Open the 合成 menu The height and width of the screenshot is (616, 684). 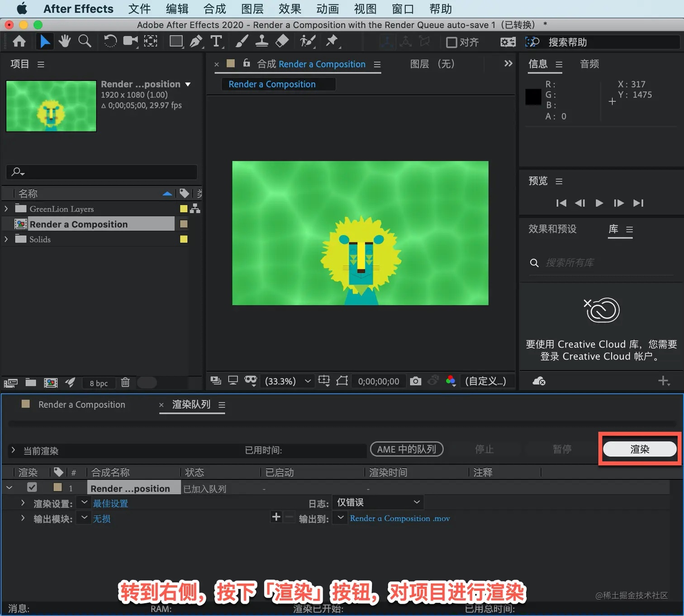pyautogui.click(x=215, y=9)
